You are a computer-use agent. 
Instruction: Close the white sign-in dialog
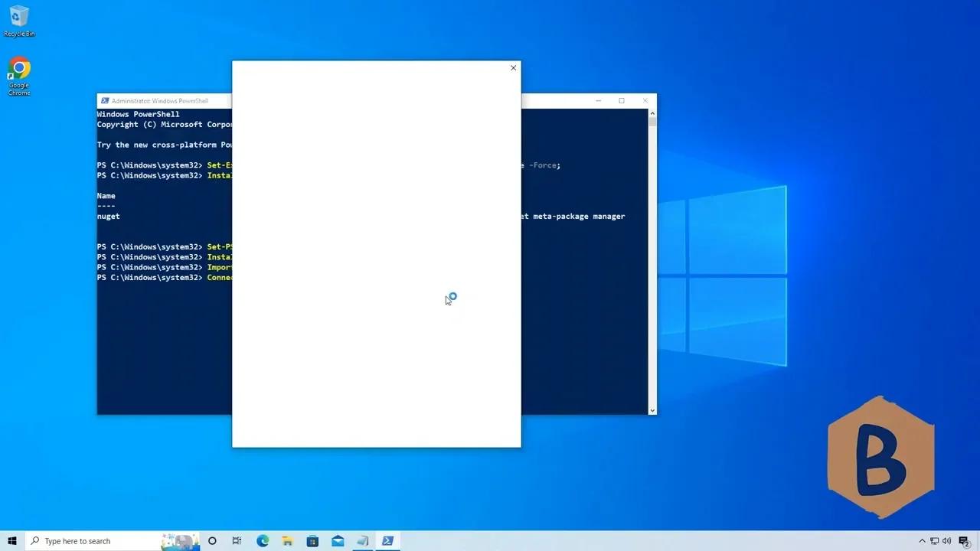(x=513, y=68)
